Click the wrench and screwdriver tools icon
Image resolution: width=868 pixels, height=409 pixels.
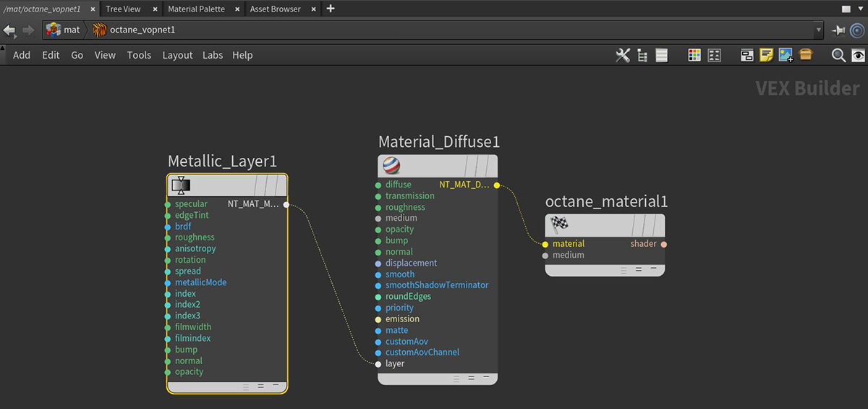pyautogui.click(x=622, y=55)
